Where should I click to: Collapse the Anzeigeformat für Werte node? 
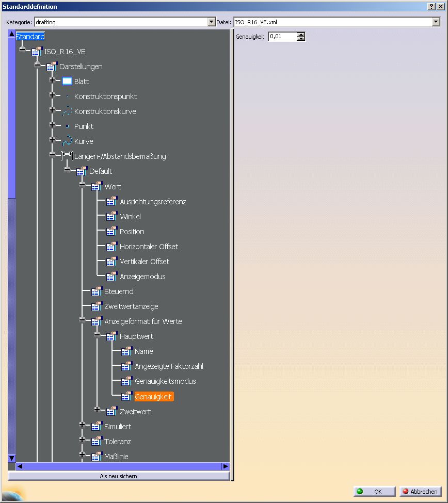coord(82,319)
